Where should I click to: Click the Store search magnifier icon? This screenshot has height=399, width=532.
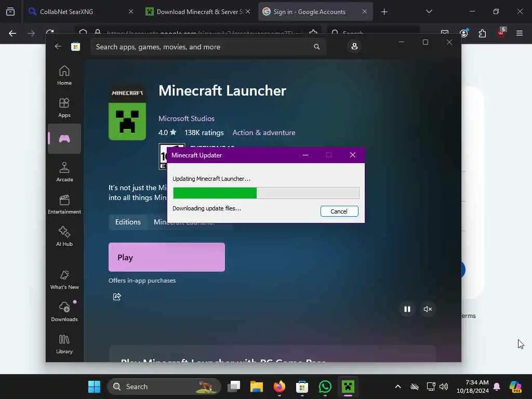click(x=316, y=47)
